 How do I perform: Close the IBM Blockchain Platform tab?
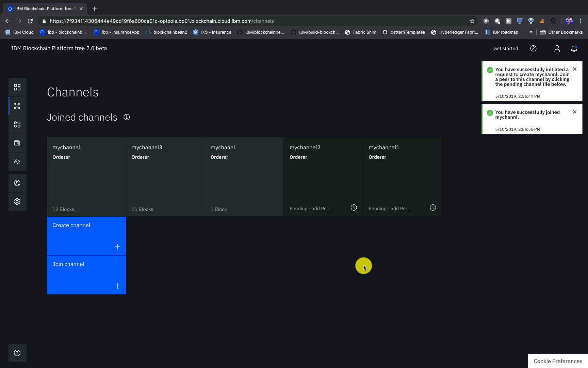tap(81, 9)
